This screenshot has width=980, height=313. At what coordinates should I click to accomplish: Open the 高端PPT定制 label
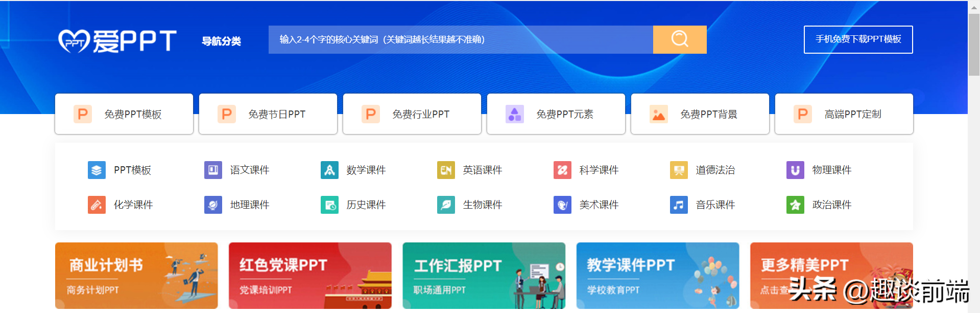(x=853, y=114)
